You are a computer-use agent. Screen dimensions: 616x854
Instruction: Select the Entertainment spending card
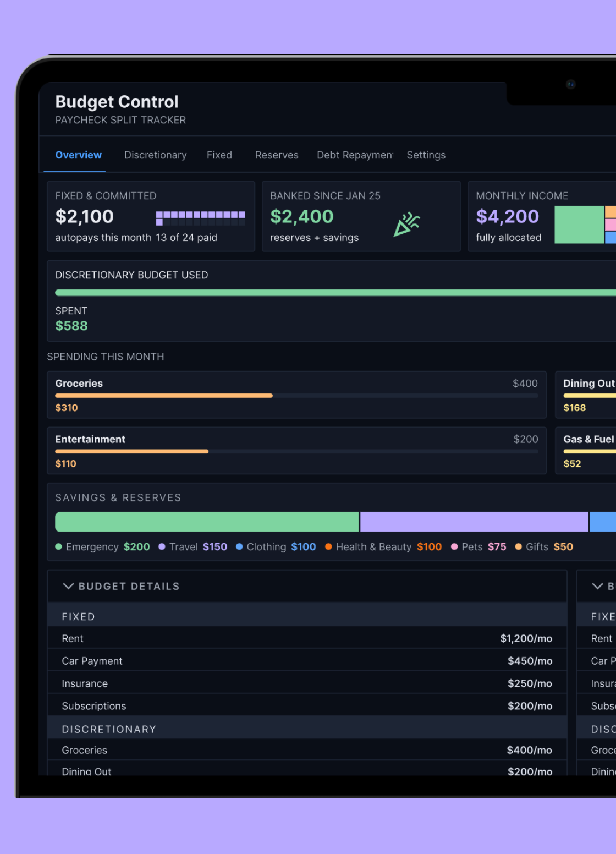tap(296, 451)
